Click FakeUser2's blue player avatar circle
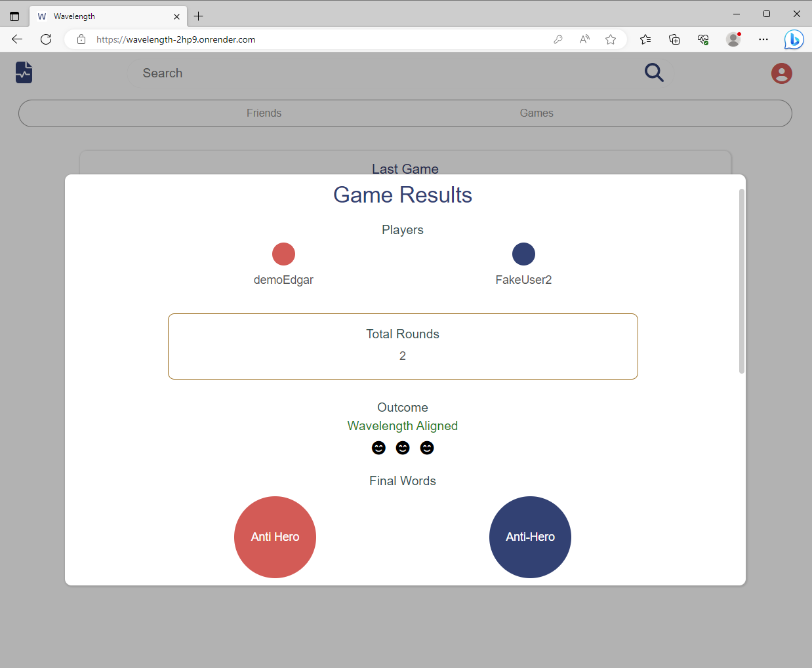This screenshot has height=668, width=812. [x=523, y=254]
